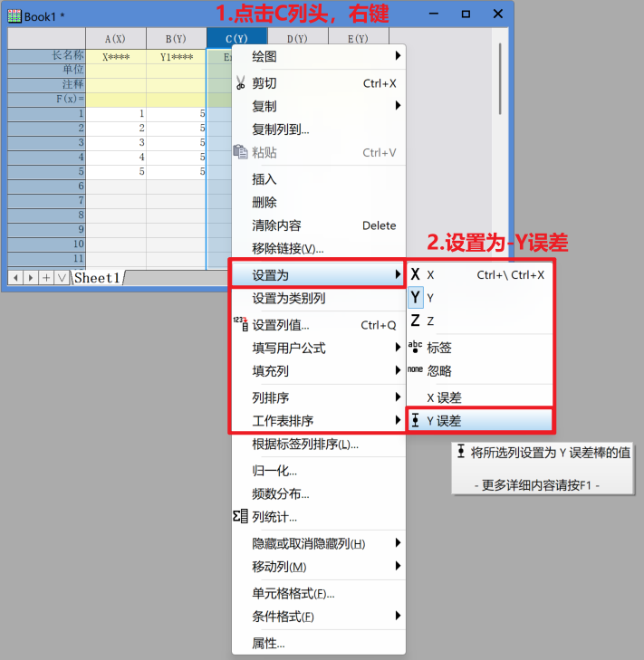644x660 pixels.
Task: Click the Y 误差 error bar icon
Action: pos(415,420)
